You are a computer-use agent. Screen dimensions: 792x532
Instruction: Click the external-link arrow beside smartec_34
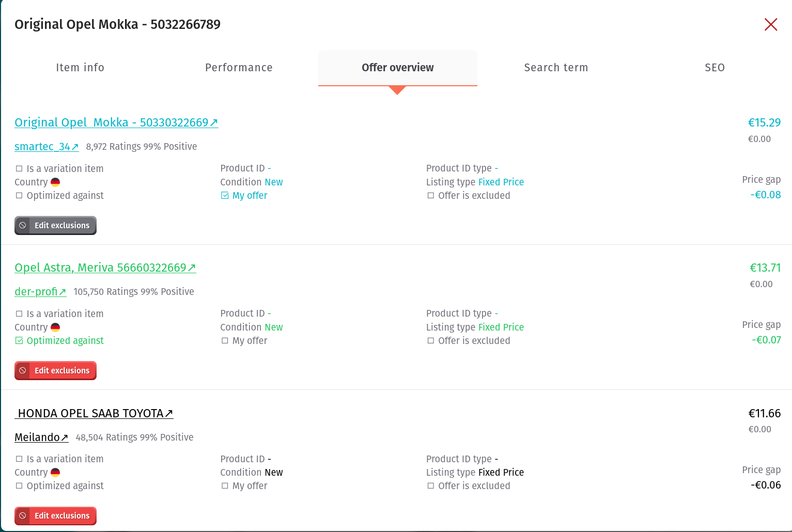click(75, 147)
